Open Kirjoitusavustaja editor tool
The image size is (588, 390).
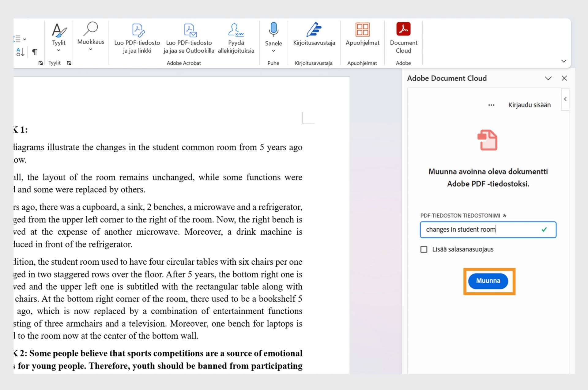click(x=314, y=34)
